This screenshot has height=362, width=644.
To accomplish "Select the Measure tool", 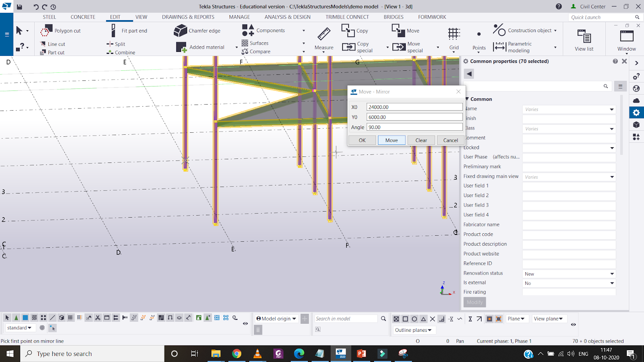I will [x=324, y=34].
